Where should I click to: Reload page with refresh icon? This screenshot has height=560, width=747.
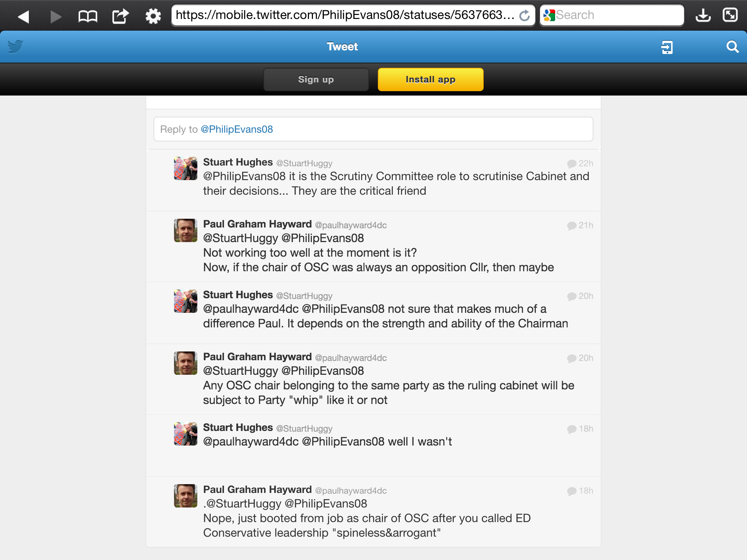(x=525, y=16)
